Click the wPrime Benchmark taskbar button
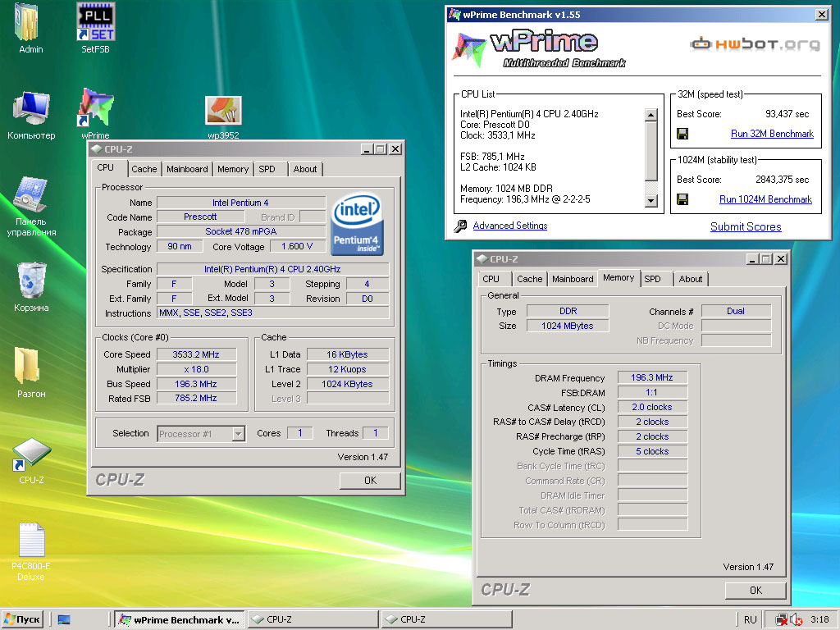This screenshot has width=840, height=630. (x=180, y=620)
